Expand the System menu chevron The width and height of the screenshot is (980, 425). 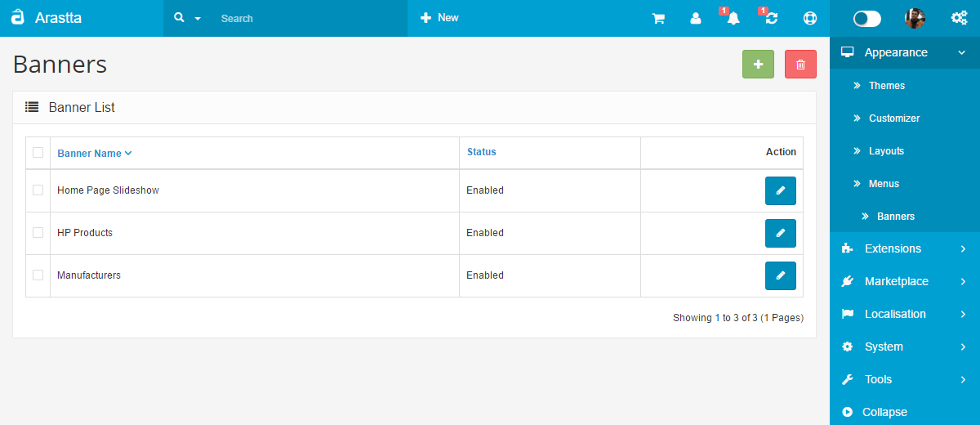click(x=964, y=347)
